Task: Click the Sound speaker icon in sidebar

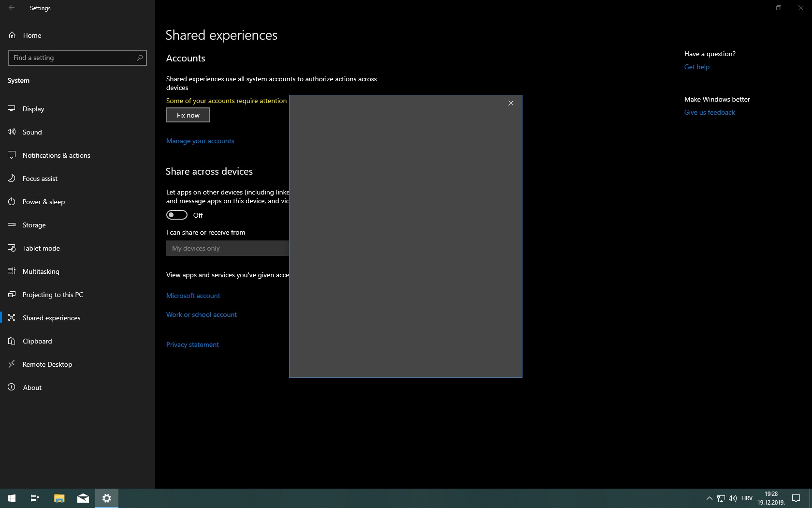Action: [12, 132]
